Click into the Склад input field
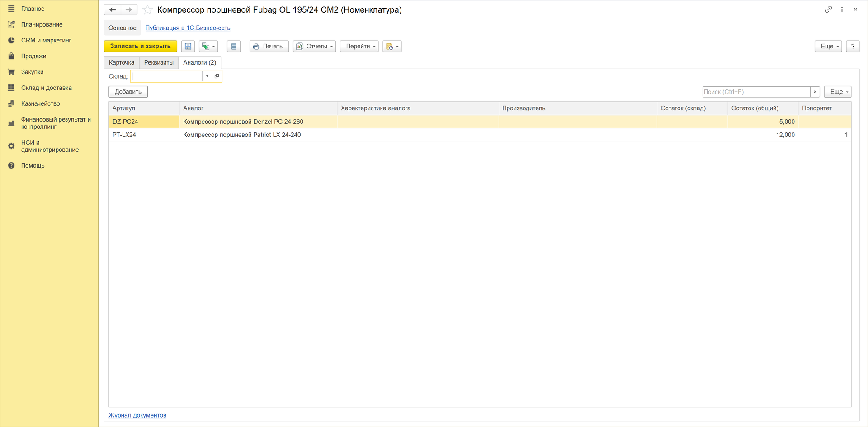 click(x=166, y=76)
